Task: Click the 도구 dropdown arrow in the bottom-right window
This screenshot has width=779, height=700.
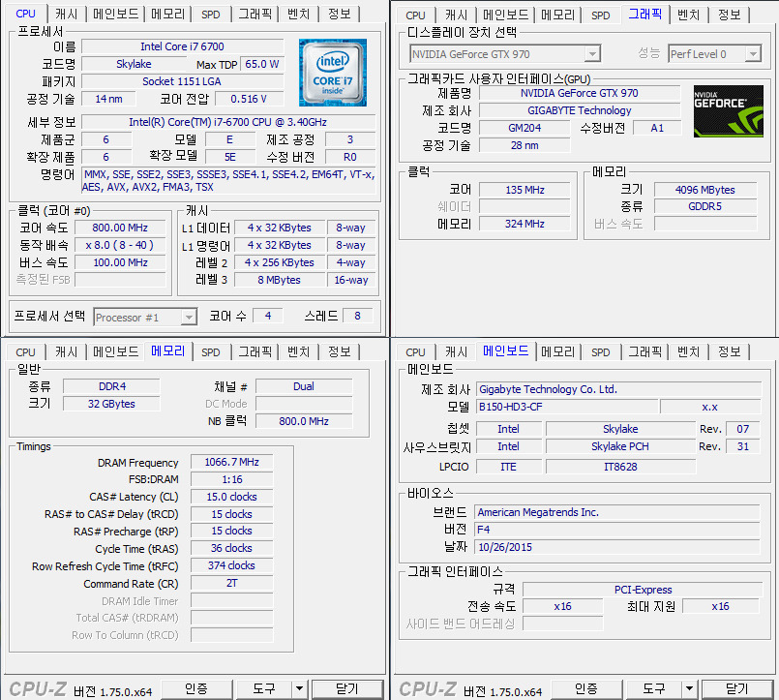Action: coord(689,688)
